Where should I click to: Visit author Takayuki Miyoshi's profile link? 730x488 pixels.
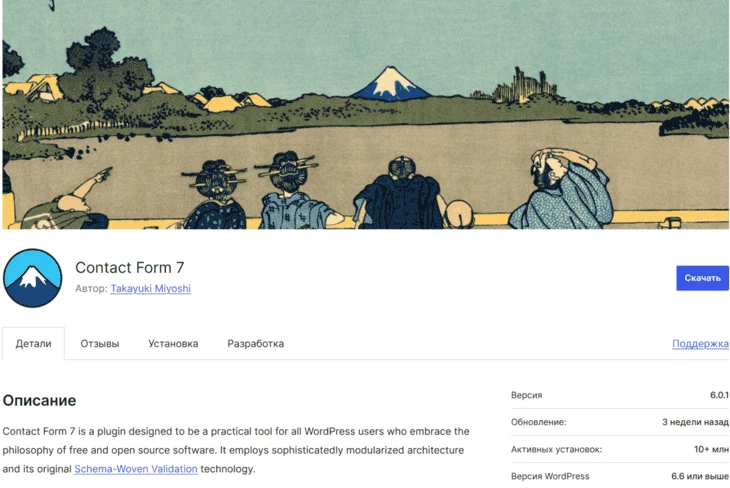click(150, 288)
